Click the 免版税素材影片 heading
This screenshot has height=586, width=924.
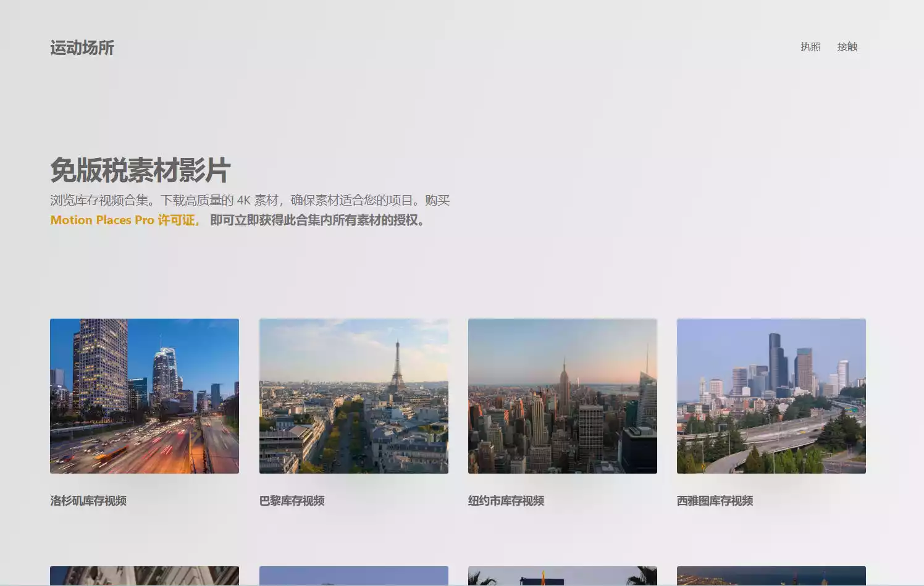[x=141, y=170]
